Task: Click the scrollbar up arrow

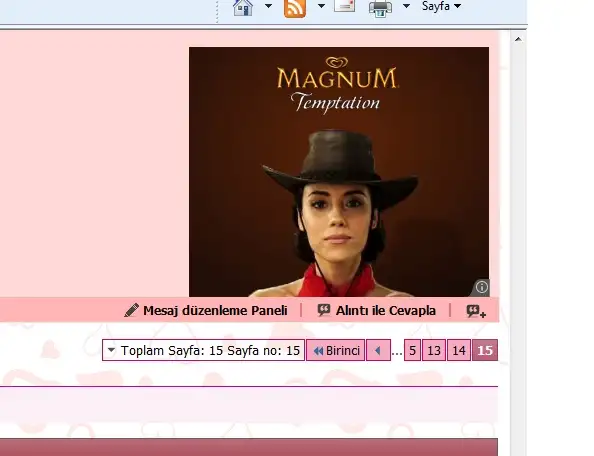Action: point(518,39)
